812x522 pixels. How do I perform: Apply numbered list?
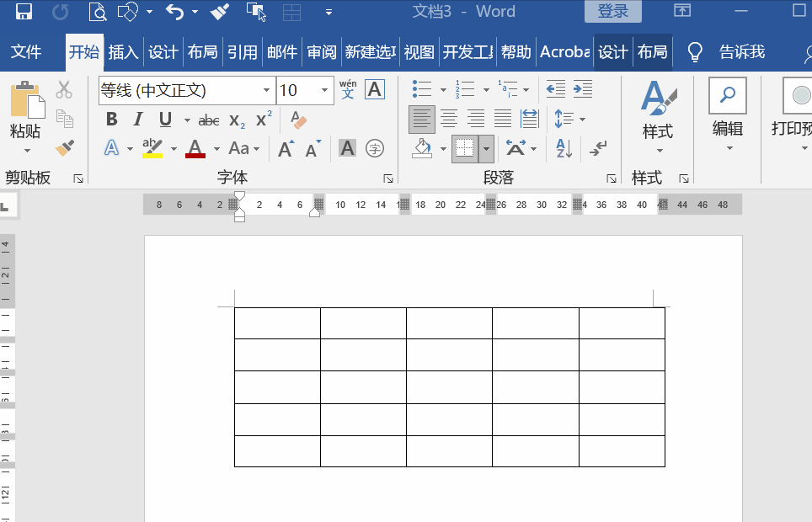click(465, 89)
